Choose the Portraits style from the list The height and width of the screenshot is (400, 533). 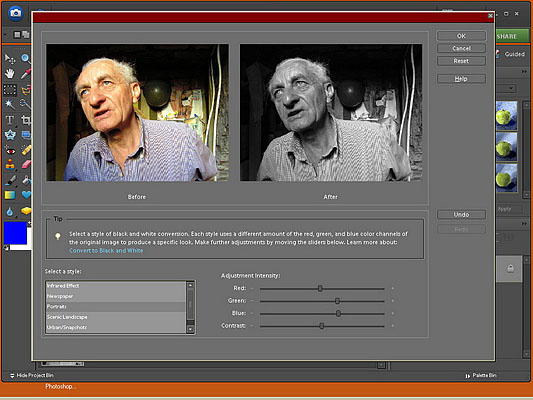[x=116, y=307]
